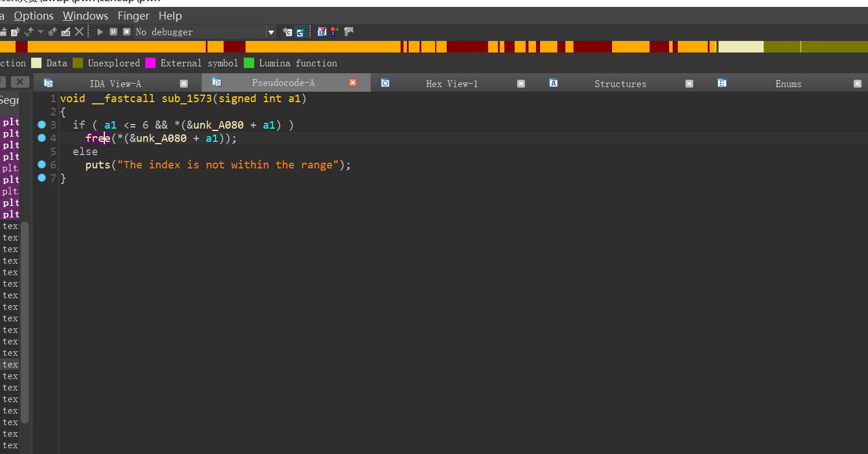Open the Options menu
868x454 pixels.
[x=33, y=16]
